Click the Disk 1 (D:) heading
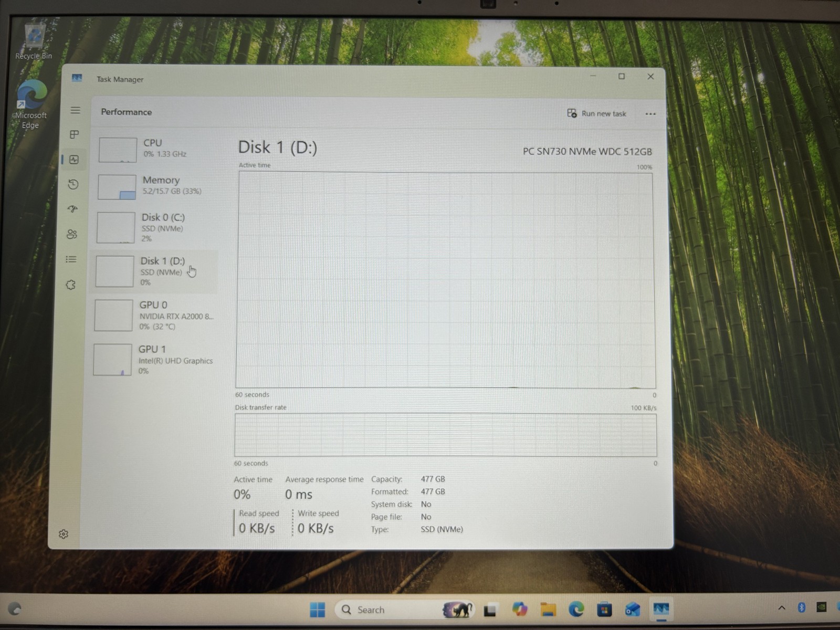Screen dimensions: 840x630 click(278, 148)
